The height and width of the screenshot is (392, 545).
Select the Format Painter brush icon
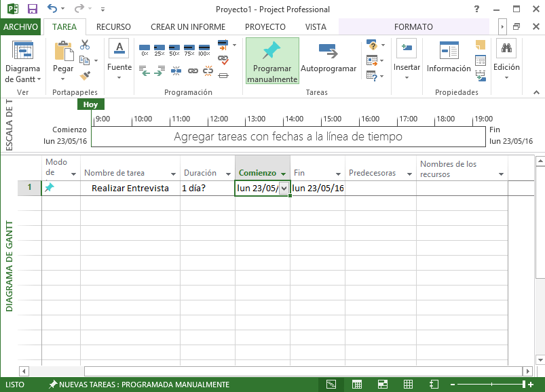tap(85, 75)
